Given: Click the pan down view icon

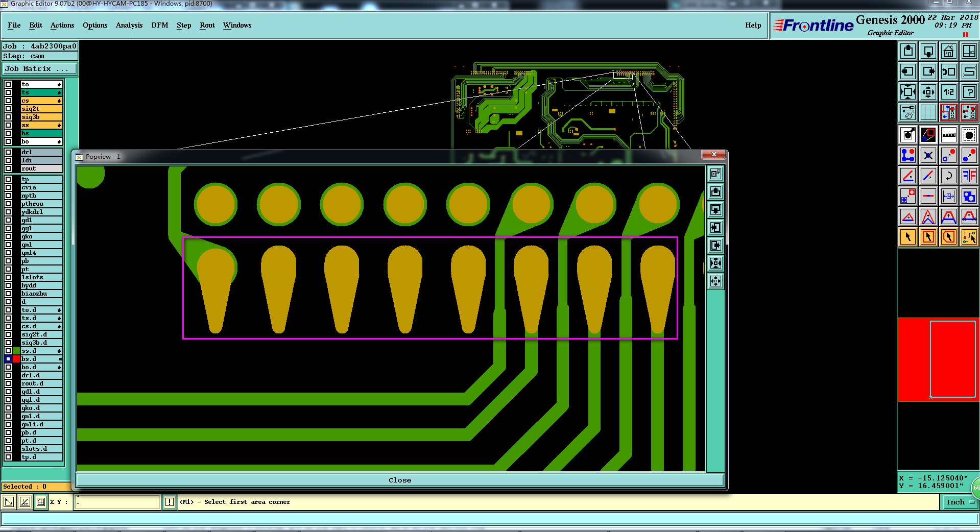Looking at the screenshot, I should pyautogui.click(x=928, y=51).
